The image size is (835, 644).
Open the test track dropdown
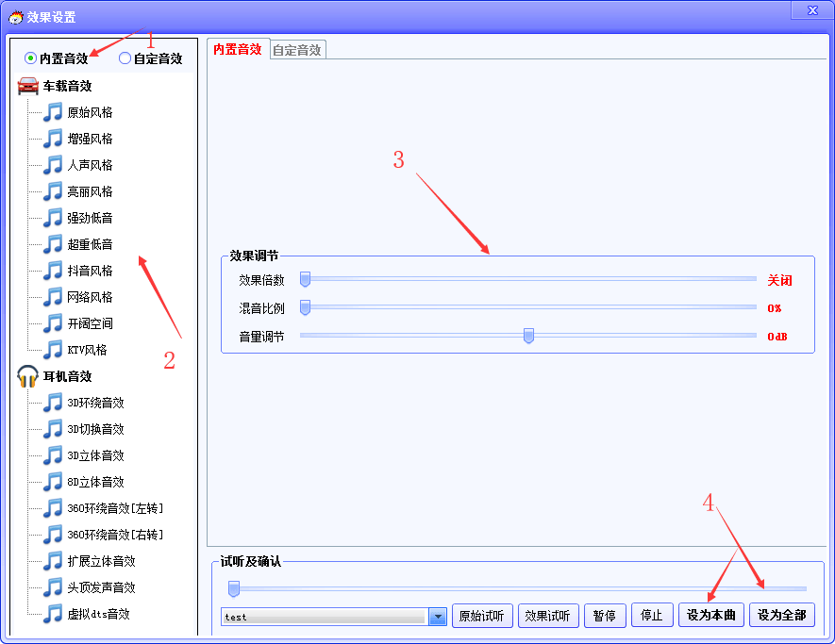tap(437, 616)
